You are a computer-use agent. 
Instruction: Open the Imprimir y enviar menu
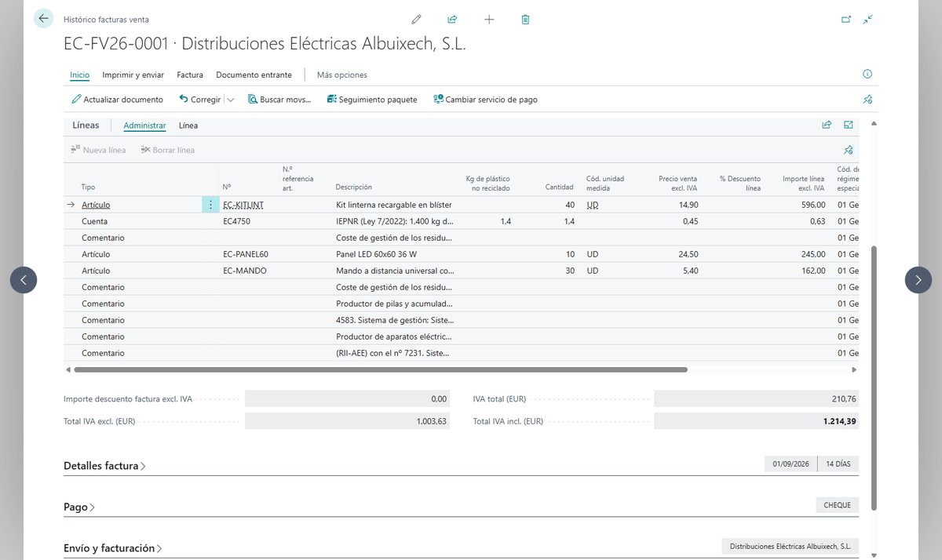pos(133,75)
